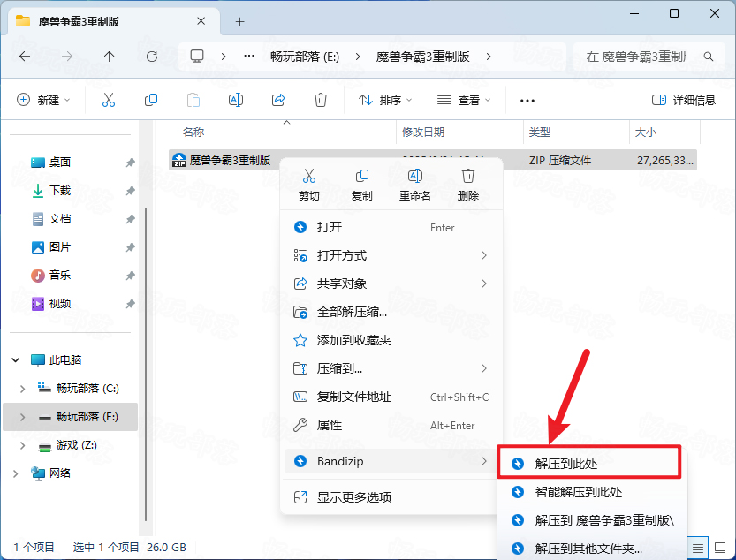Expand the 网络 tree node
The width and height of the screenshot is (736, 560).
point(16,473)
